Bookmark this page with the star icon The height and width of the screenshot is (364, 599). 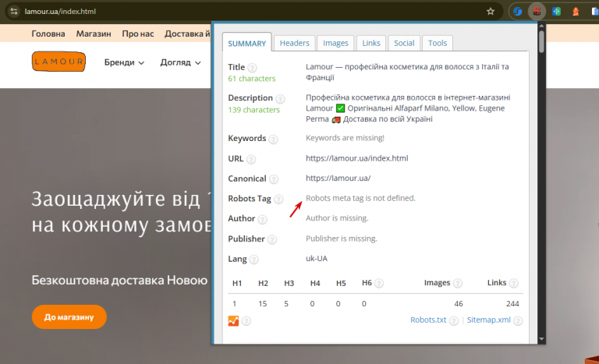pyautogui.click(x=491, y=12)
